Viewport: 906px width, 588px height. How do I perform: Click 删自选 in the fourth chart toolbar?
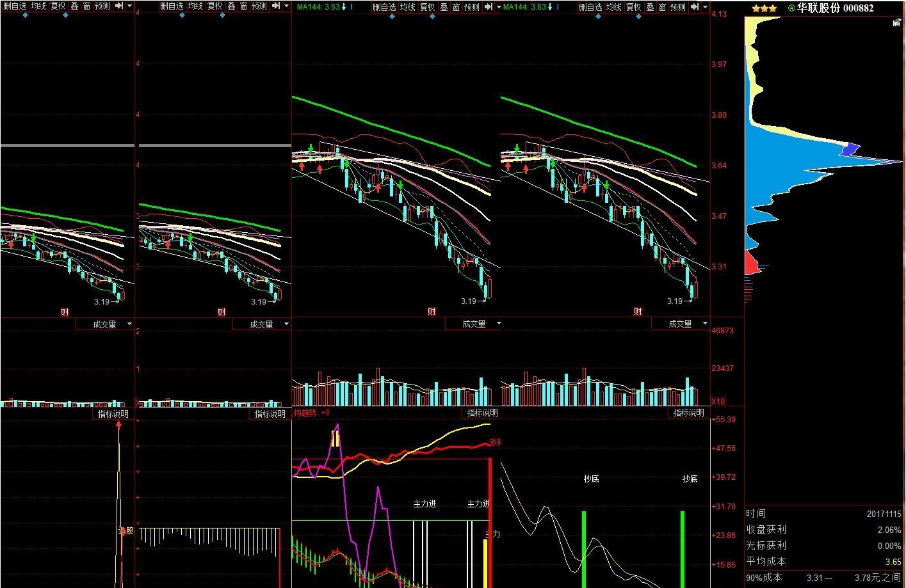(x=590, y=7)
